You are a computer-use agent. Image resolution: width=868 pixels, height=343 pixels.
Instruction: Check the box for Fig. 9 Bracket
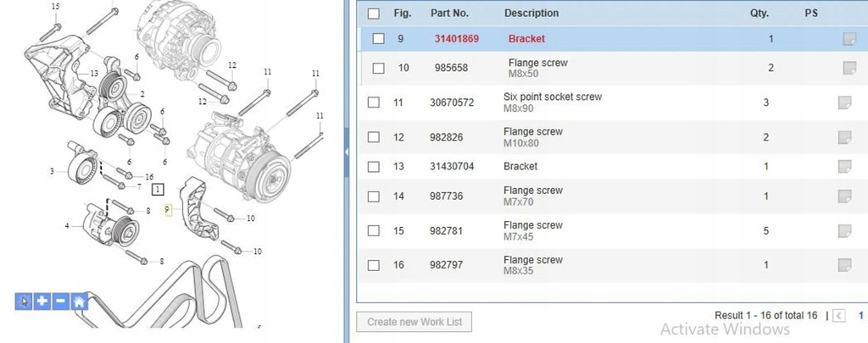pos(378,39)
